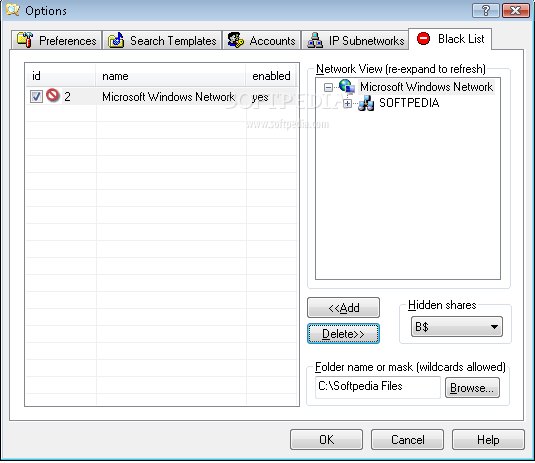Switch to the Preferences tab

tap(57, 40)
